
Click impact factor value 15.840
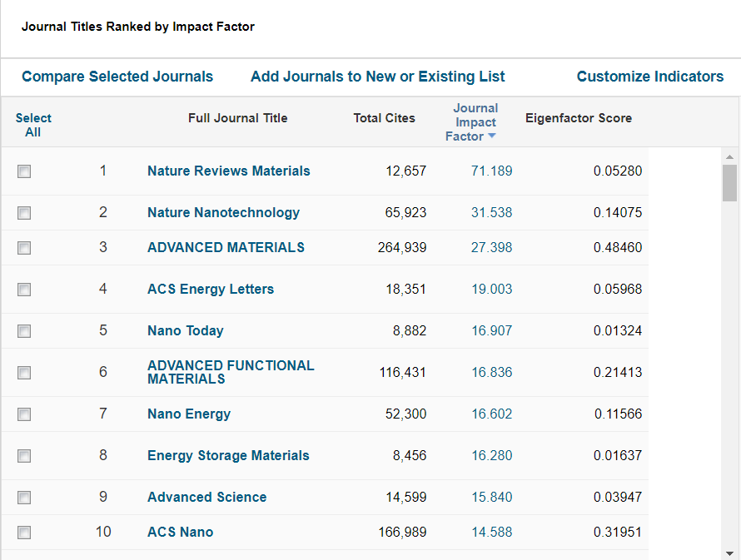(491, 497)
